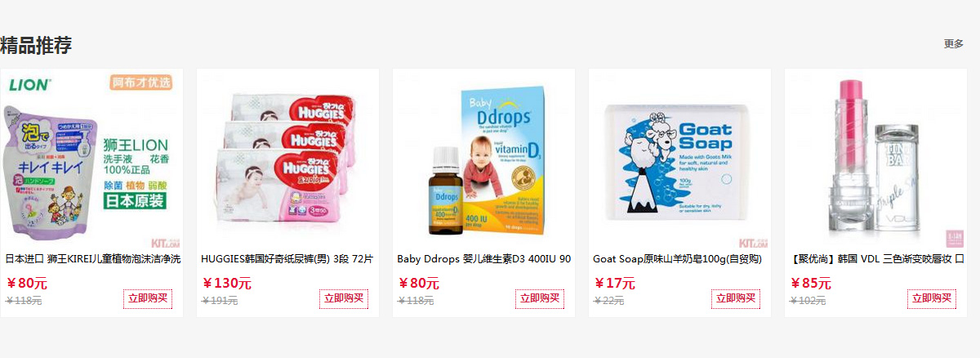The image size is (980, 358).
Task: Click 更多 link beside 精品推荐
Action: click(x=953, y=44)
